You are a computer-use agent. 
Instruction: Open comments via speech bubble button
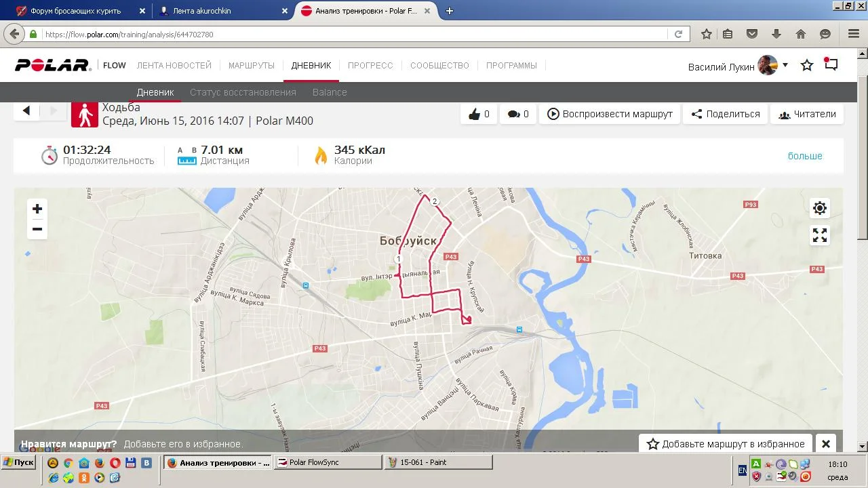pos(517,114)
